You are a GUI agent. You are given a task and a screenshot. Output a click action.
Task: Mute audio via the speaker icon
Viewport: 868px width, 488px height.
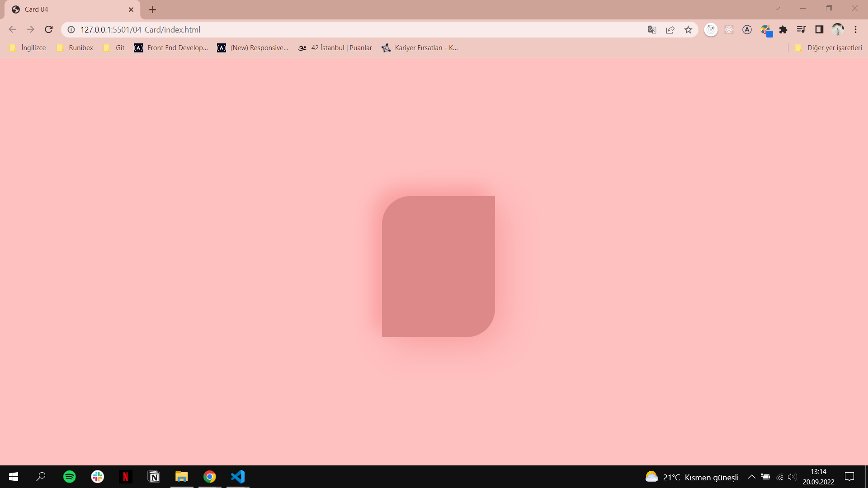(793, 476)
